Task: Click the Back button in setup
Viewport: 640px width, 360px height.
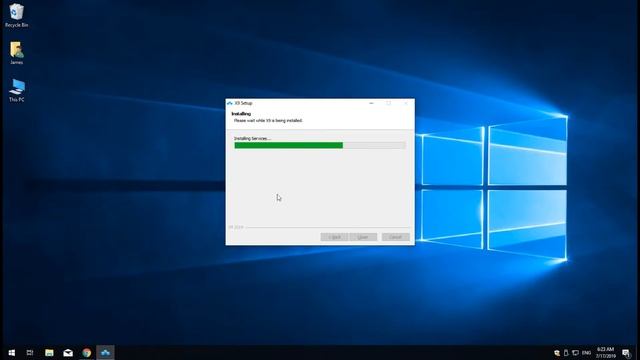Action: pyautogui.click(x=334, y=237)
